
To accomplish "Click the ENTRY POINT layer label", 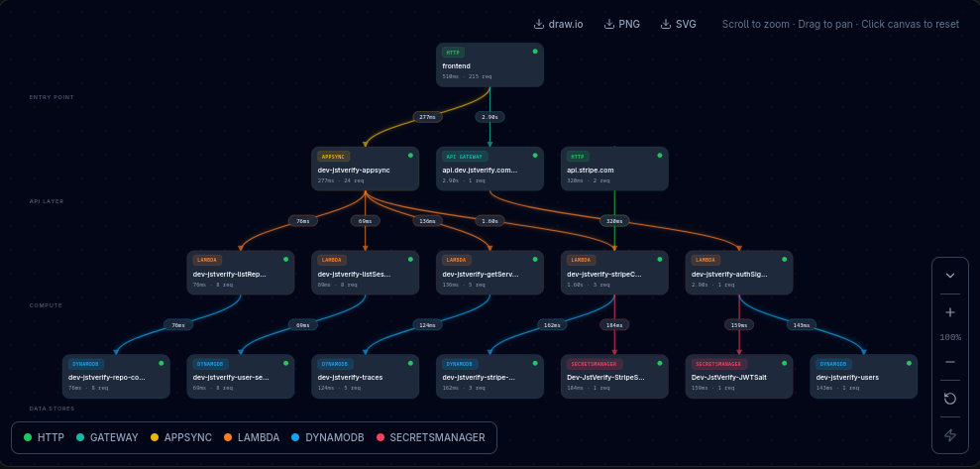I will click(x=52, y=97).
